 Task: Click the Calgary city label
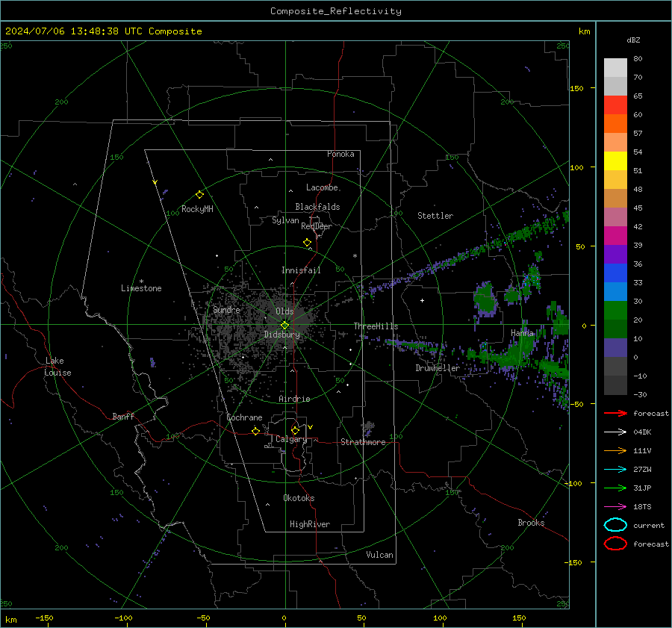click(x=291, y=439)
